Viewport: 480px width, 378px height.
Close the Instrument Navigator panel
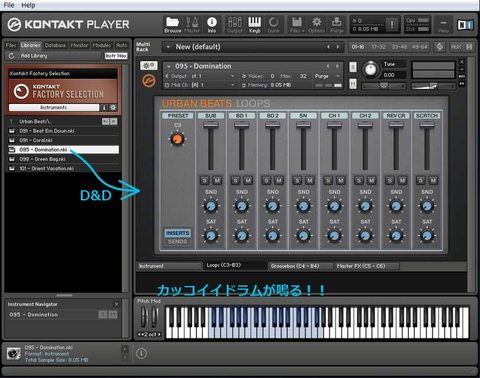[x=116, y=304]
